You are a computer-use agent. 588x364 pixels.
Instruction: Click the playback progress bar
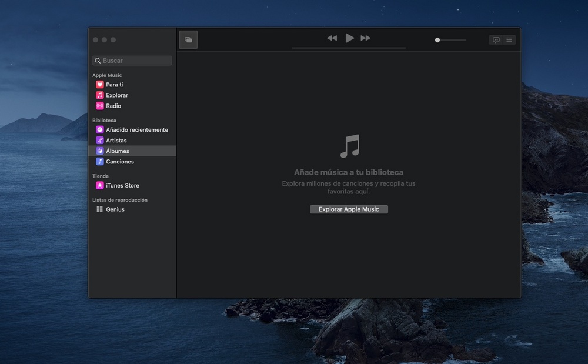[349, 48]
